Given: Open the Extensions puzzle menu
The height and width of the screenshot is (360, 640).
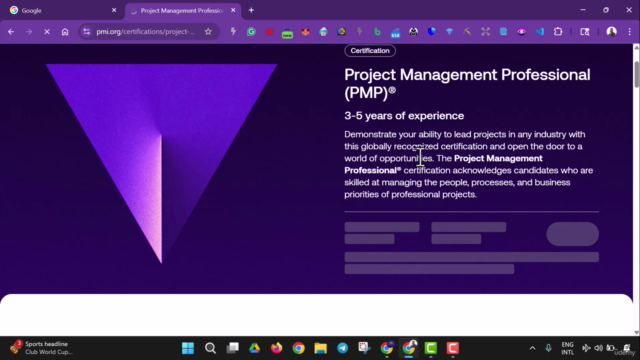Looking at the screenshot, I should tap(558, 31).
